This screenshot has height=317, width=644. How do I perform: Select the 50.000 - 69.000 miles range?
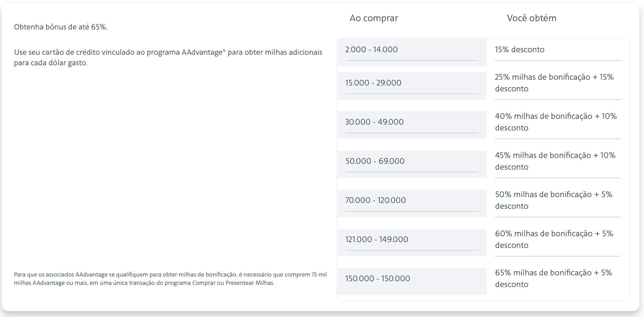[412, 164]
